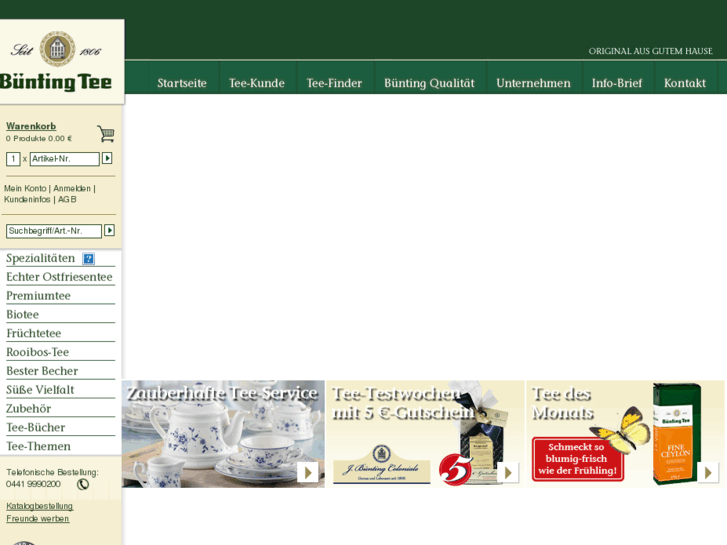This screenshot has width=727, height=545.
Task: Click the 'Telefonische Bestellung:' label
Action: click(52, 472)
